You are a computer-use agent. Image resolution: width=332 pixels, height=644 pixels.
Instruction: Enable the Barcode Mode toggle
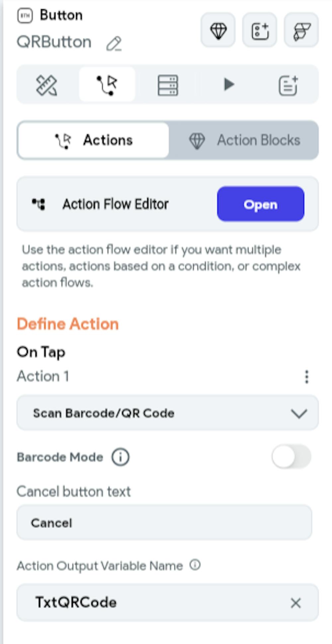(291, 457)
